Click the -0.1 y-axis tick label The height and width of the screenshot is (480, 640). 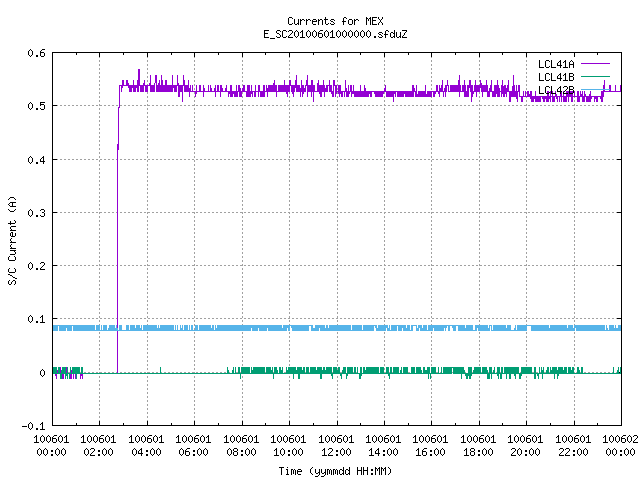(33, 426)
